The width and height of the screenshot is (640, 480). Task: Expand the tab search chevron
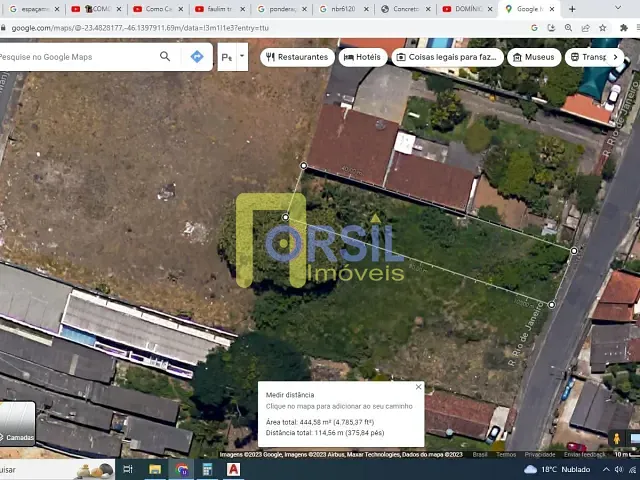pyautogui.click(x=618, y=8)
